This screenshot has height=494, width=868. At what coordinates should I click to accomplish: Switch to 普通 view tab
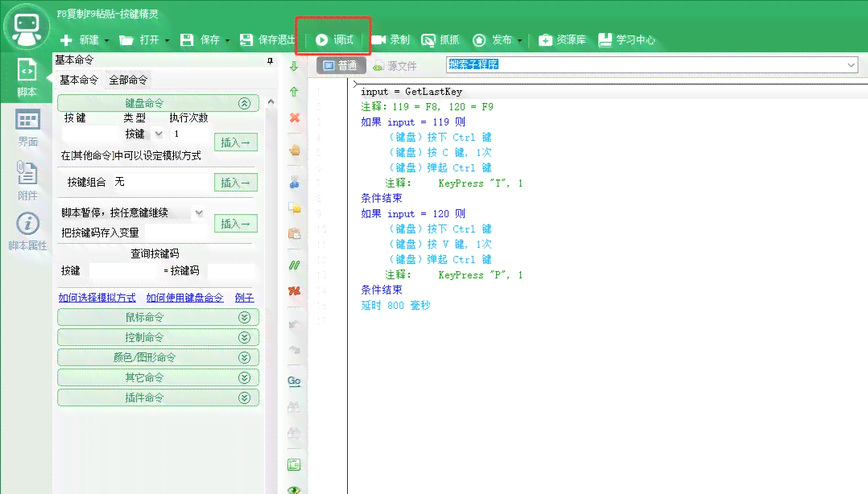pos(341,66)
